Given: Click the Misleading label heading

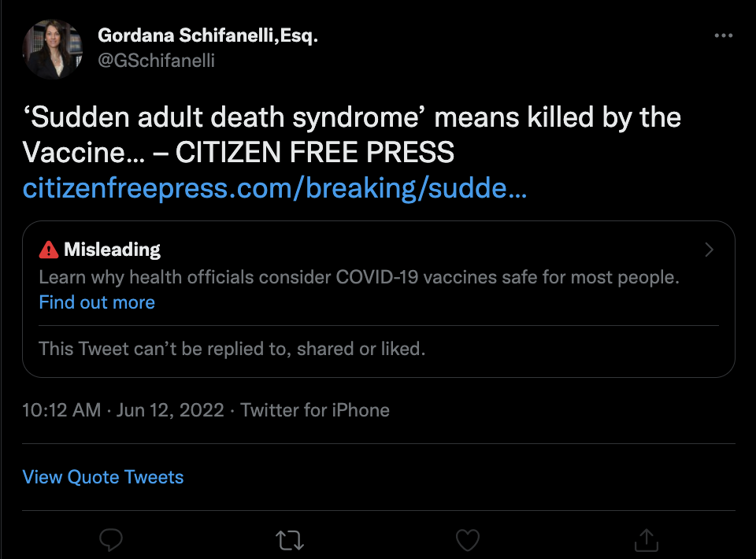Looking at the screenshot, I should [112, 250].
